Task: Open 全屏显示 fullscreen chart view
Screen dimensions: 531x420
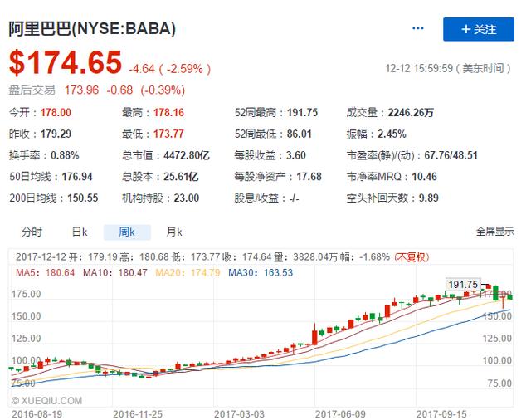Action: pos(494,232)
